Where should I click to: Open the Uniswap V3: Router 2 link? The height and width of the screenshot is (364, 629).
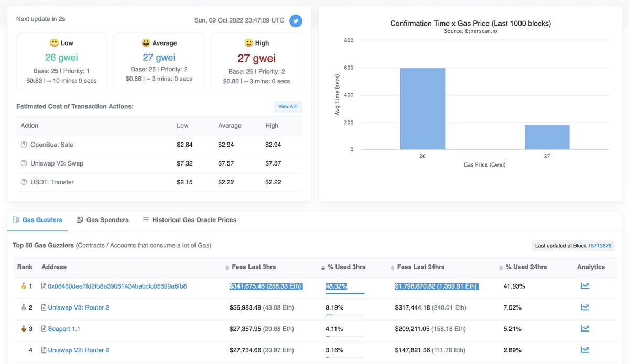pos(79,308)
